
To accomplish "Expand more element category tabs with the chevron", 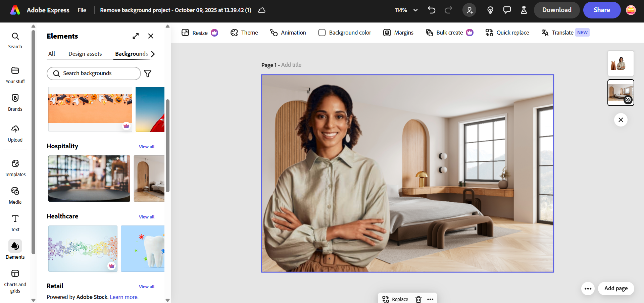I will click(x=153, y=54).
